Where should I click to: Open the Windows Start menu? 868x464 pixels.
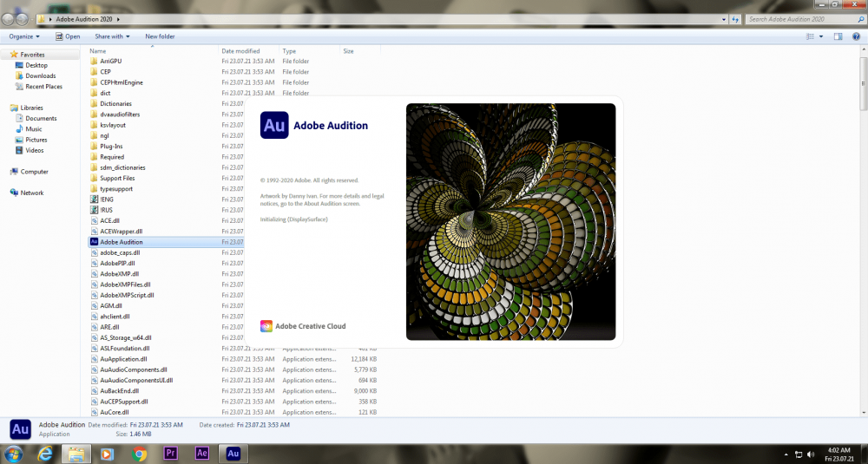[x=14, y=453]
